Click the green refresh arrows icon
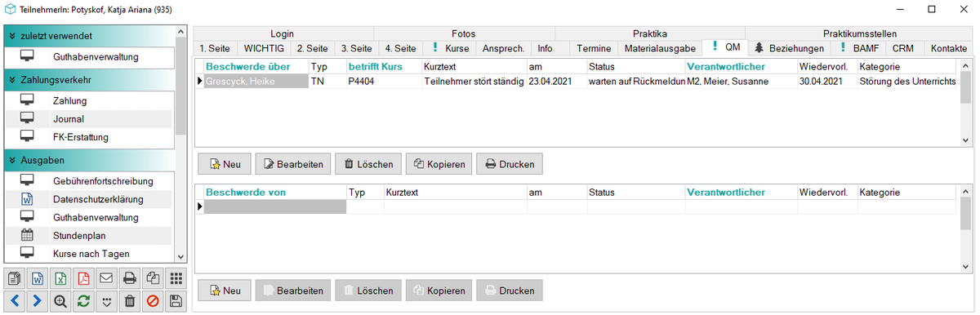980x315 pixels. pyautogui.click(x=83, y=301)
